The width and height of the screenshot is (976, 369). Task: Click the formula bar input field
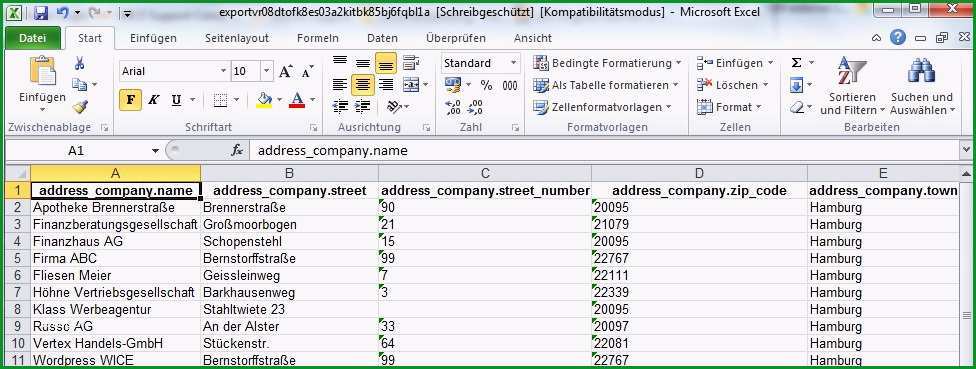tap(604, 151)
